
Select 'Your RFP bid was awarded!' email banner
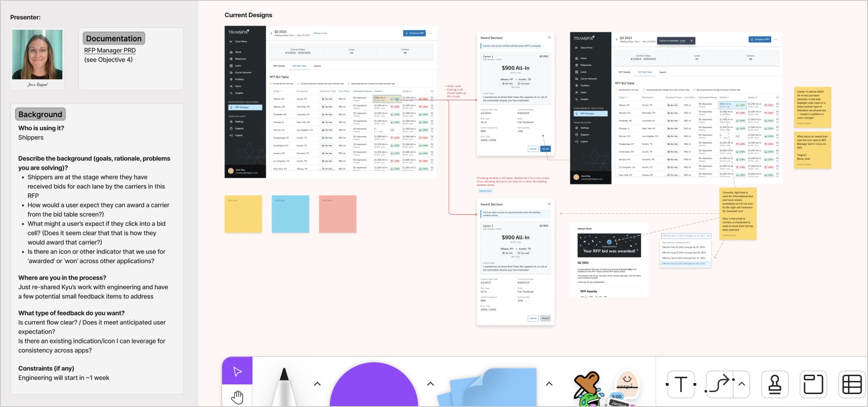(609, 245)
